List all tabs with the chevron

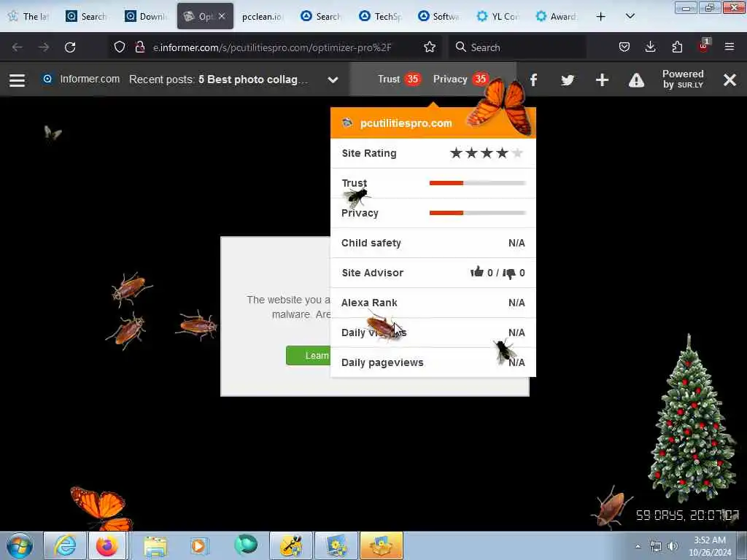click(x=630, y=16)
